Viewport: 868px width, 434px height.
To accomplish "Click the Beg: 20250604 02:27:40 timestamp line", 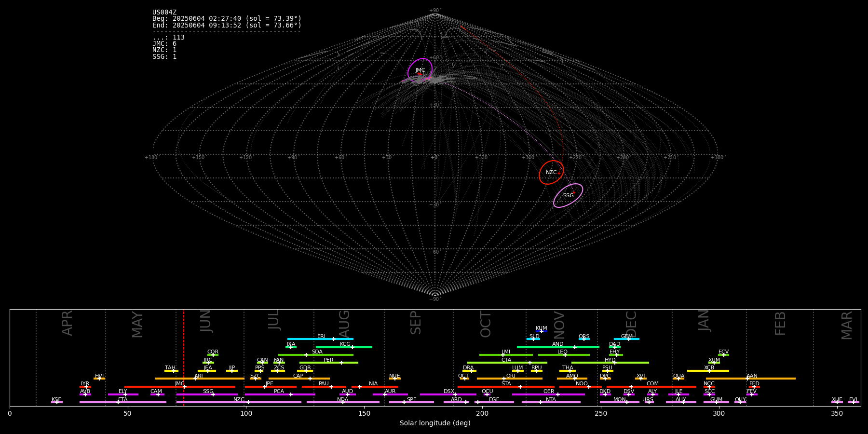I will 227,19.
